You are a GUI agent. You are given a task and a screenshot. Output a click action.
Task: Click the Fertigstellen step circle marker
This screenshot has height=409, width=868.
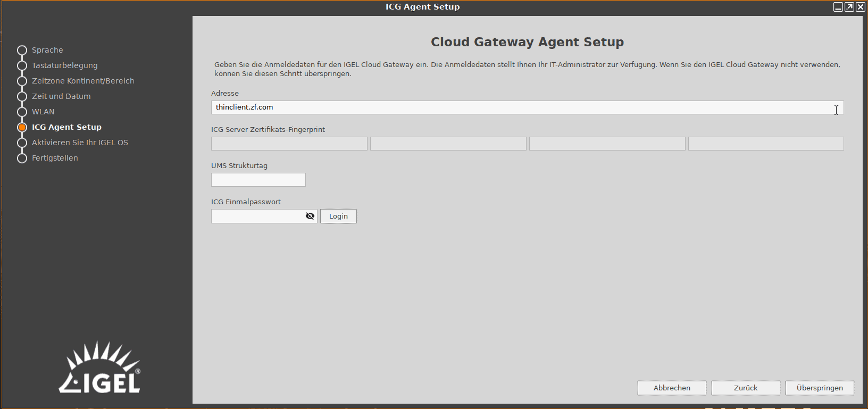tap(22, 158)
